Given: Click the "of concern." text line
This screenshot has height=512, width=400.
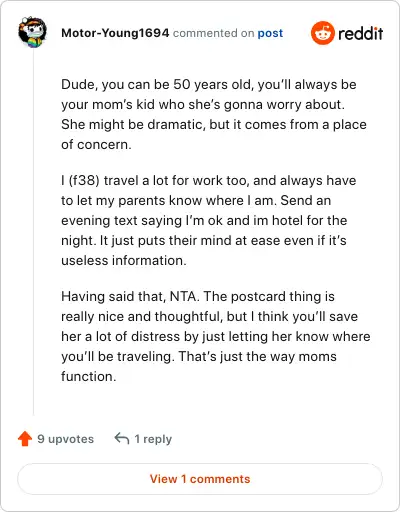Looking at the screenshot, I should 96,144.
